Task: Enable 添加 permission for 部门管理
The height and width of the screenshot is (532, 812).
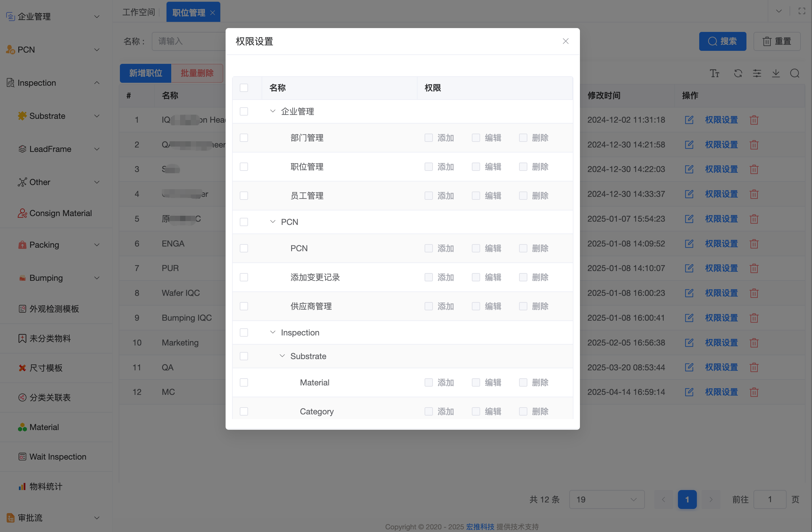Action: tap(428, 138)
